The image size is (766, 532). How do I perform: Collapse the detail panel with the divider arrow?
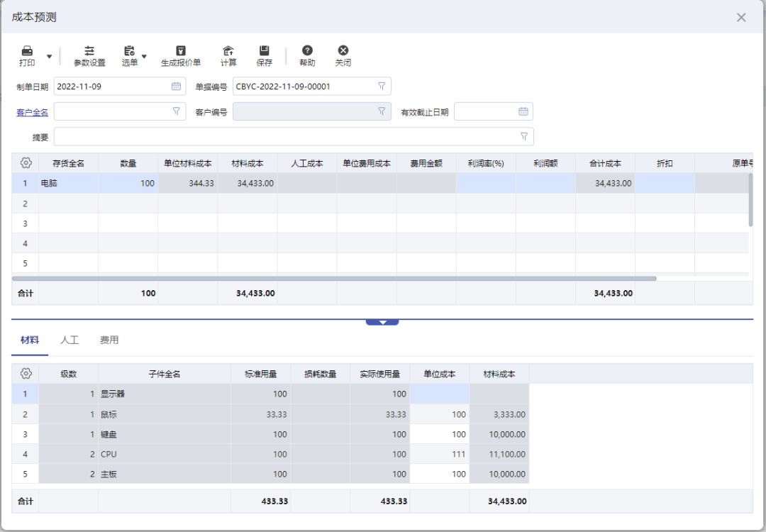click(x=382, y=322)
